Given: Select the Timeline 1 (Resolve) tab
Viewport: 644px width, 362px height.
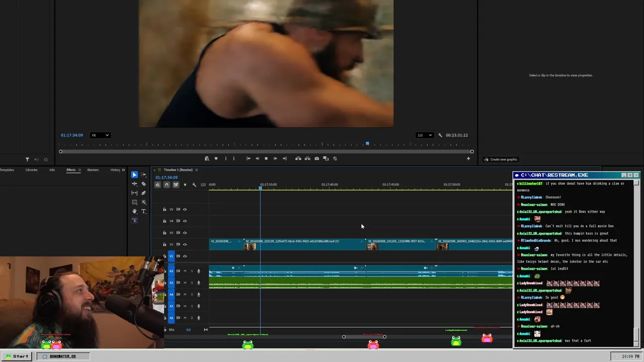Looking at the screenshot, I should (x=178, y=170).
